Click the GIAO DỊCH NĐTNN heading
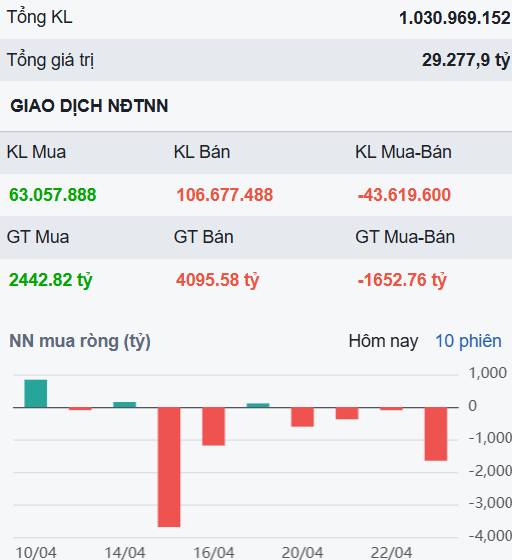The image size is (512, 560). [89, 106]
